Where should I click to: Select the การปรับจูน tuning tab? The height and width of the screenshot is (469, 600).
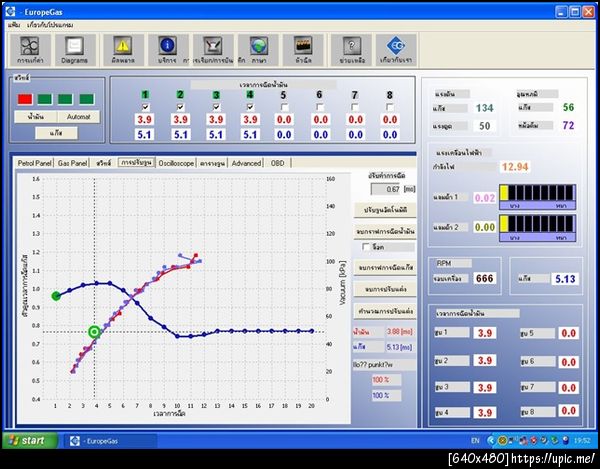tap(136, 163)
